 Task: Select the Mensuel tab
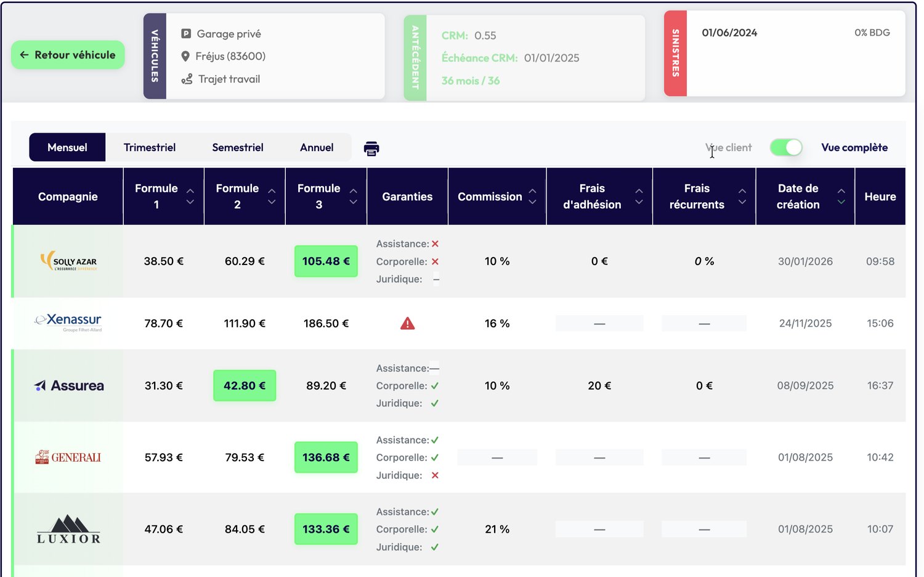tap(67, 147)
